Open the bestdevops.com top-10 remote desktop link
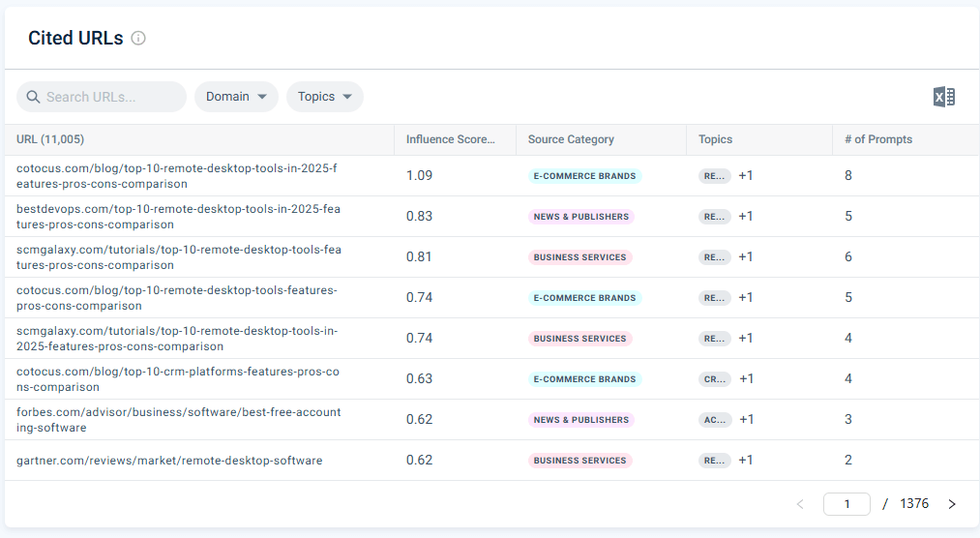Screen dimensions: 980x538 click(x=179, y=217)
